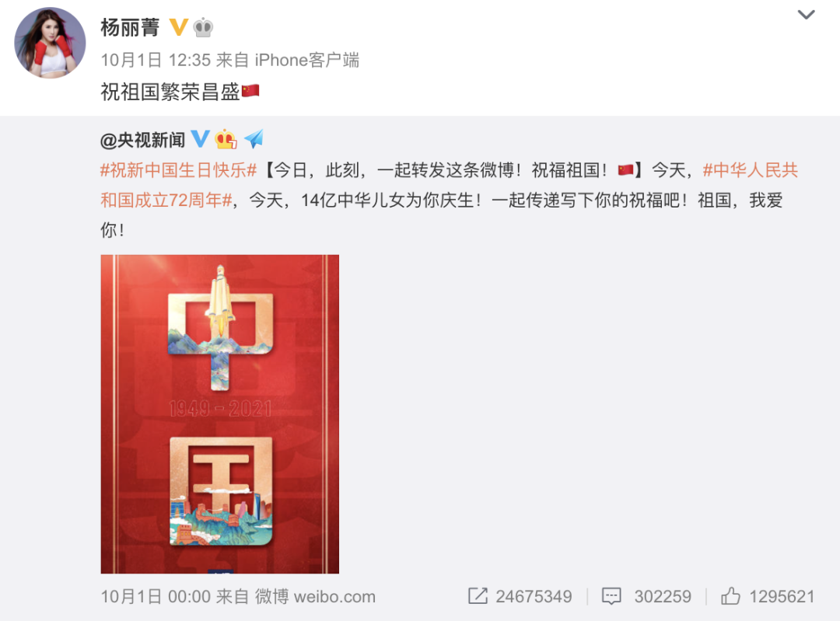
Task: Click 杨丽菁's profile avatar photo
Action: tap(50, 43)
